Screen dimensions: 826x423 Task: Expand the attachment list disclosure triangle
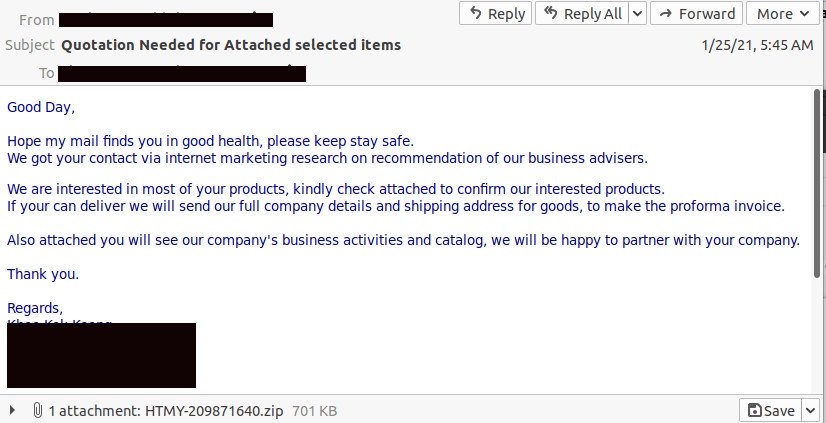[12, 410]
